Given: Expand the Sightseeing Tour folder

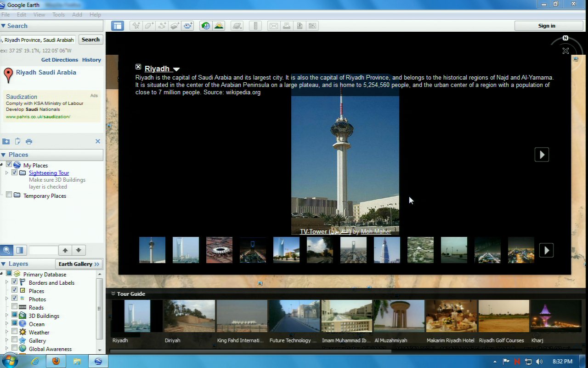Looking at the screenshot, I should 7,173.
